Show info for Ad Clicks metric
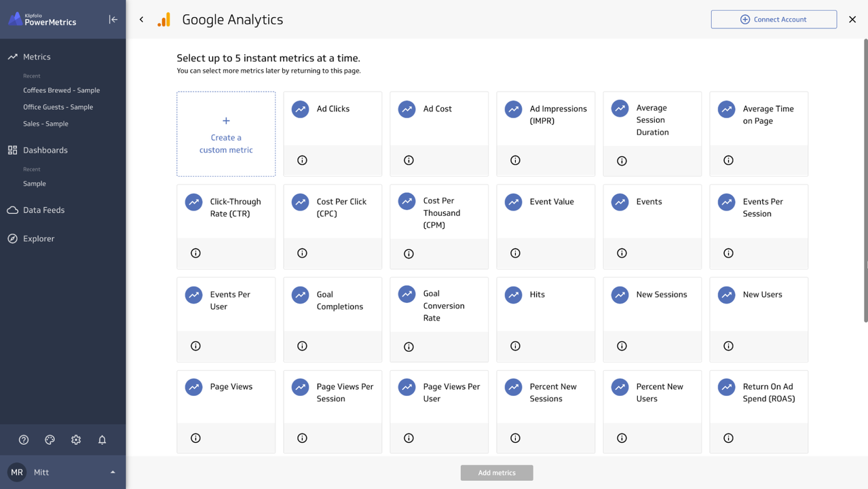The height and width of the screenshot is (489, 868). pos(302,160)
